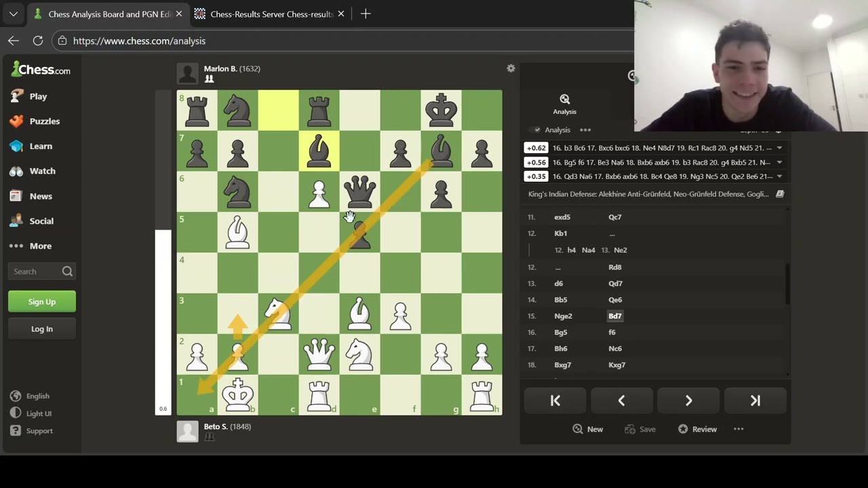
Task: Open board settings gear icon
Action: 511,68
